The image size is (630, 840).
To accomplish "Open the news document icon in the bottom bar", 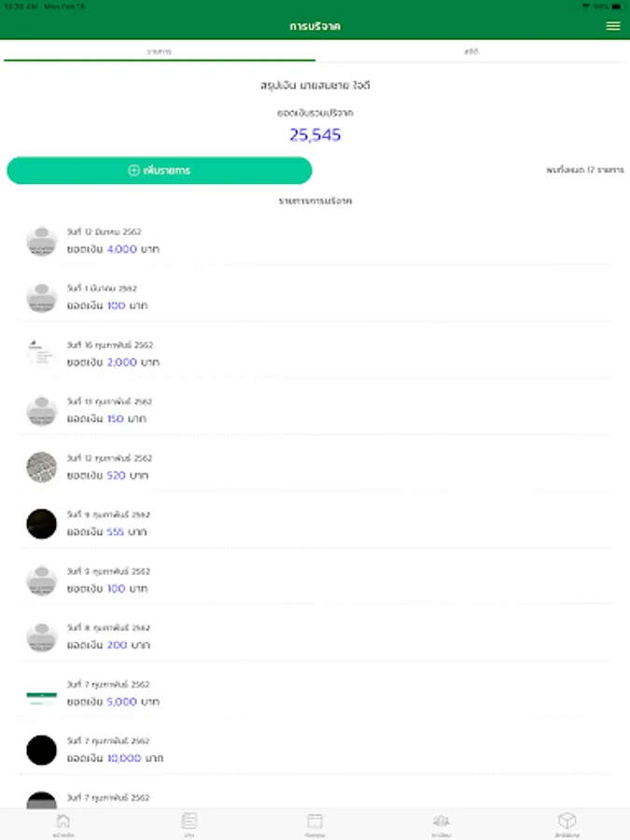I will [x=189, y=821].
